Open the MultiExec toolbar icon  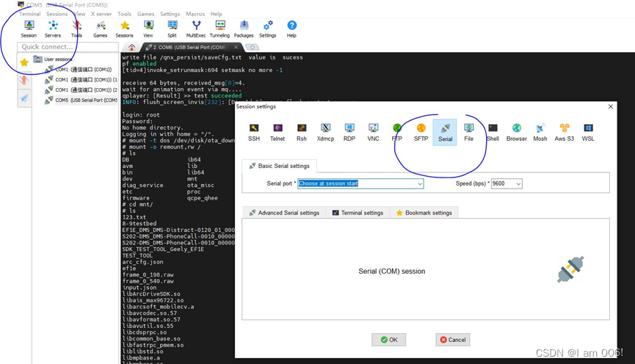click(x=196, y=29)
